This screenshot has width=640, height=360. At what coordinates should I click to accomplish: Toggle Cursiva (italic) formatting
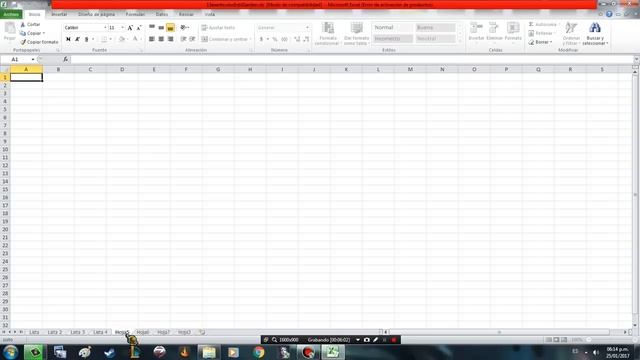77,39
